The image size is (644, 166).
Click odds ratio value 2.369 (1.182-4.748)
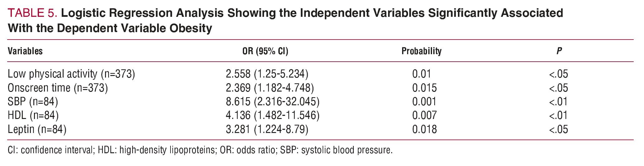point(270,88)
